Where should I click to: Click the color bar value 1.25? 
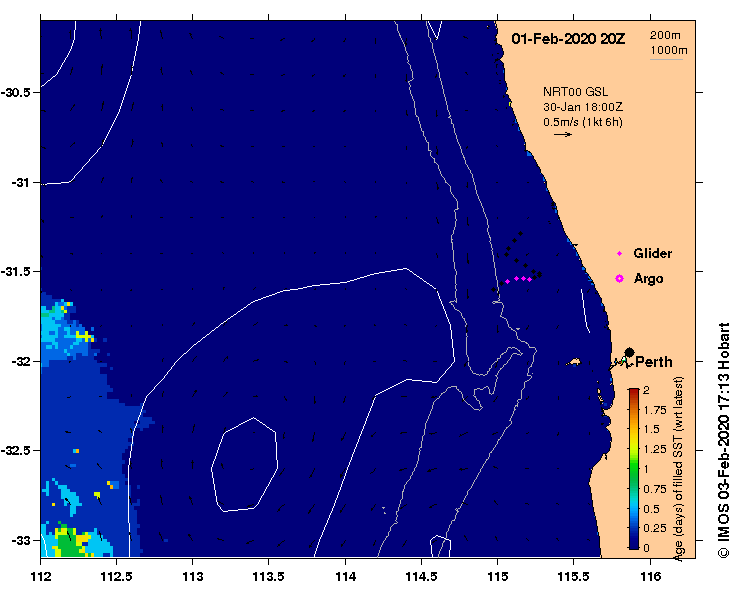[x=655, y=449]
